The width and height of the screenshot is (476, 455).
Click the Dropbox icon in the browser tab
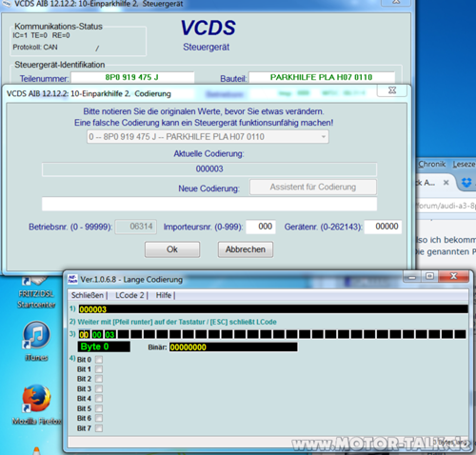pyautogui.click(x=466, y=183)
